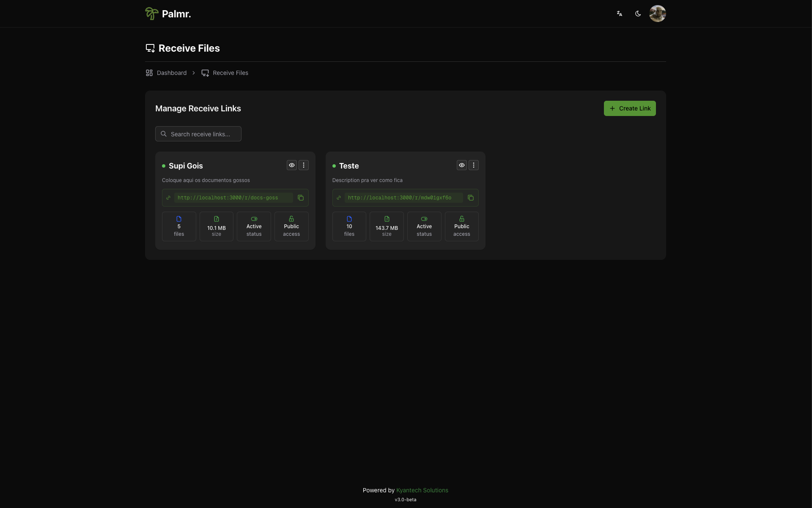Open the user avatar profile menu

[658, 14]
